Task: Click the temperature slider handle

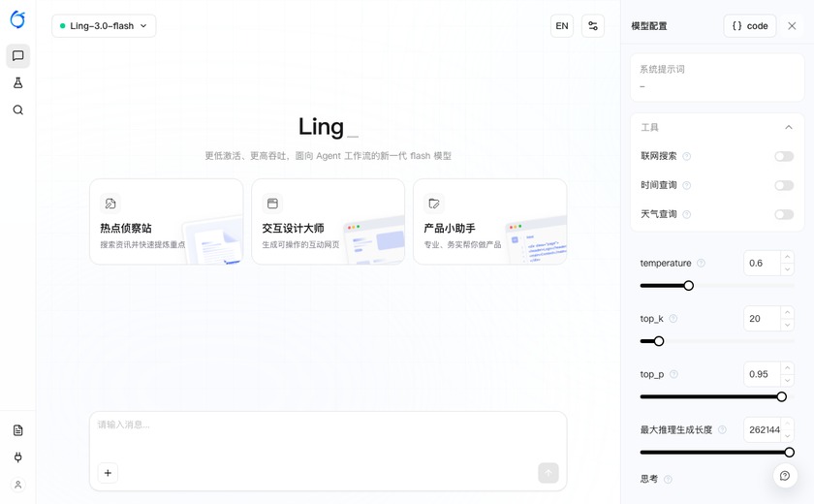Action: [688, 286]
